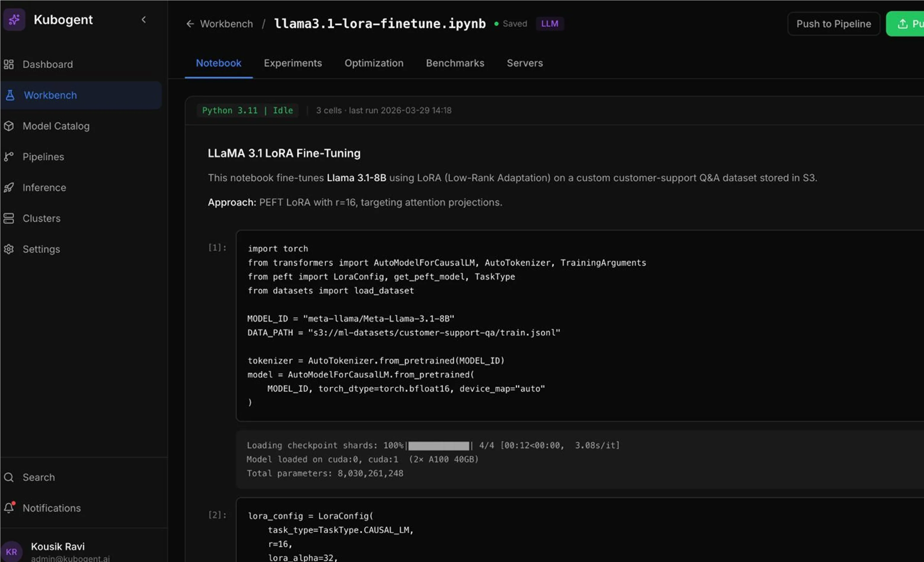
Task: Click the Python 3.11 Idle kernel badge
Action: pyautogui.click(x=248, y=110)
